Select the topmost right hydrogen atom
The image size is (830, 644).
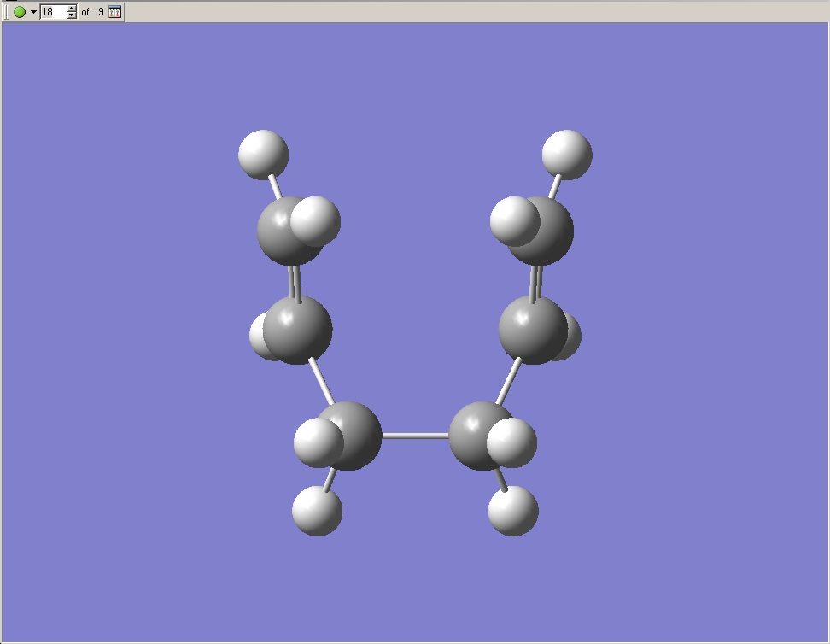(x=567, y=155)
